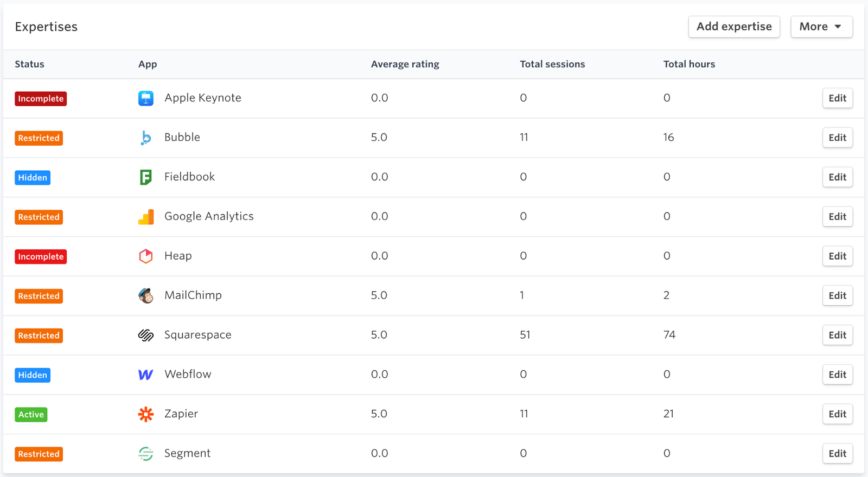Screen dimensions: 868x477
Task: Click the App column header
Action: (148, 64)
